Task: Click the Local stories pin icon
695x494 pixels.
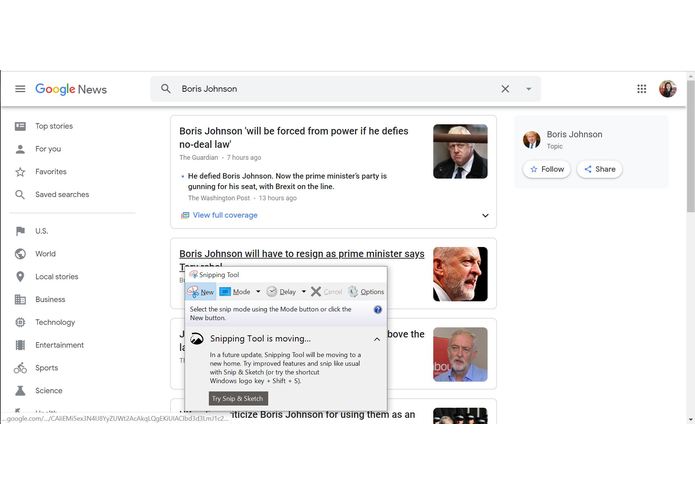Action: [x=20, y=276]
